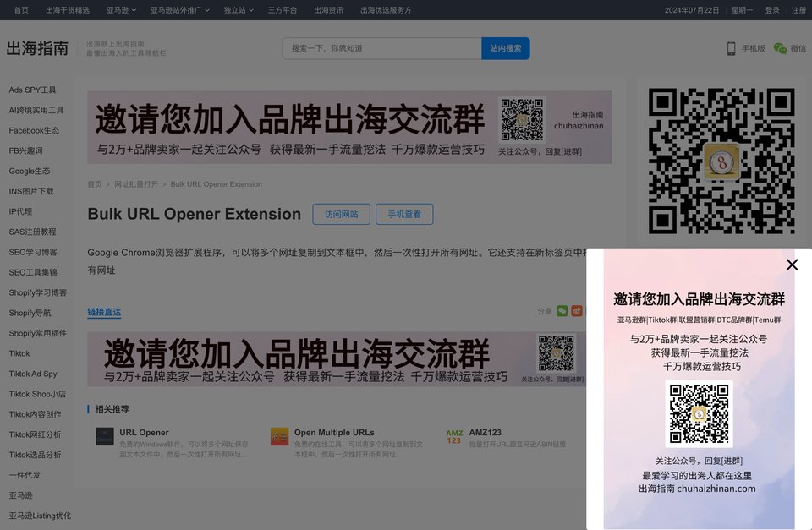Image resolution: width=812 pixels, height=530 pixels.
Task: Select IP代理 in the sidebar
Action: coord(20,211)
